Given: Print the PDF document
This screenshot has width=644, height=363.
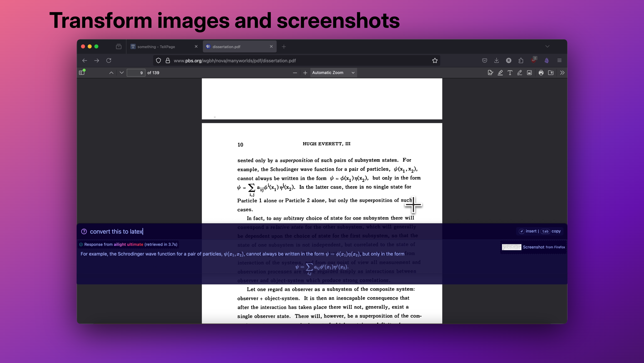Looking at the screenshot, I should point(541,73).
